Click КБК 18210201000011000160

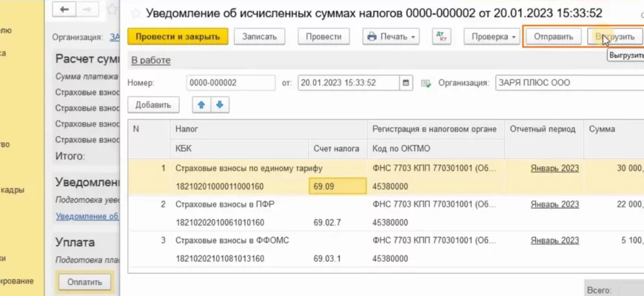pyautogui.click(x=220, y=186)
